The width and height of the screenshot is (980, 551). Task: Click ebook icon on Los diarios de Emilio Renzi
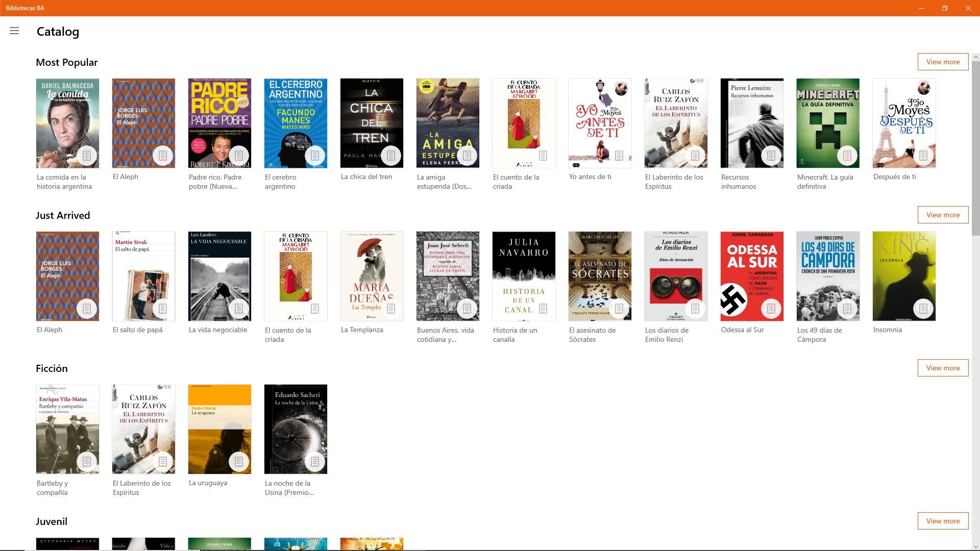pyautogui.click(x=695, y=309)
